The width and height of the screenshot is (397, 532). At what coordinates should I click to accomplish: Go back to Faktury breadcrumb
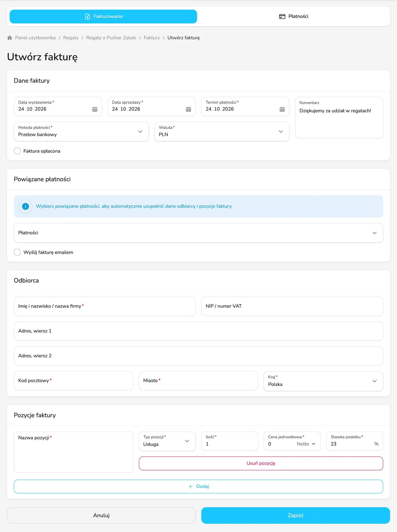pos(152,38)
